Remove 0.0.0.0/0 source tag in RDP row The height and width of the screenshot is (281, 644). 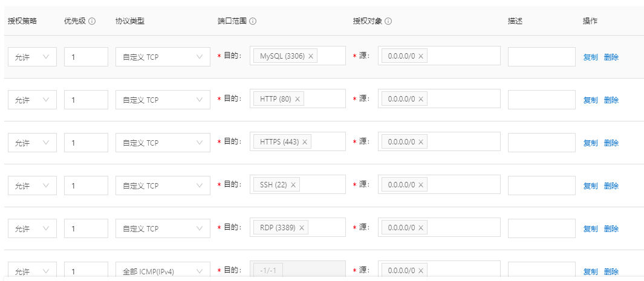click(421, 228)
